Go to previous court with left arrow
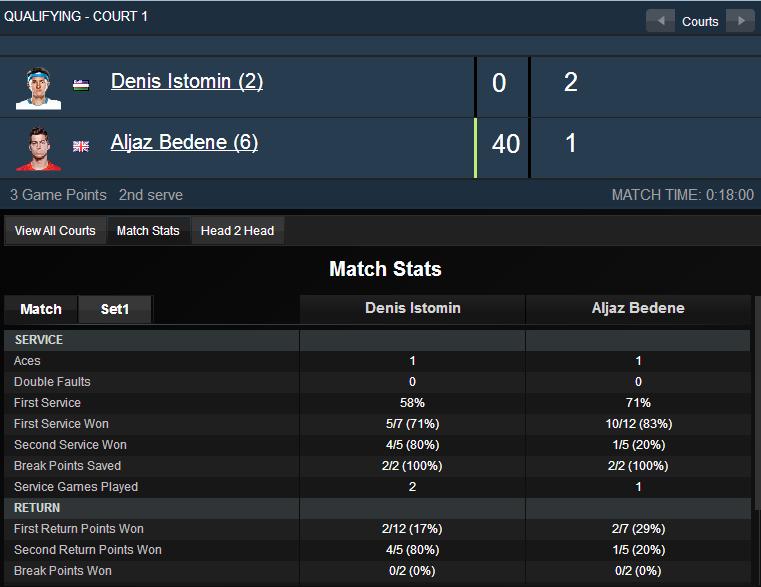The image size is (761, 587). (660, 21)
